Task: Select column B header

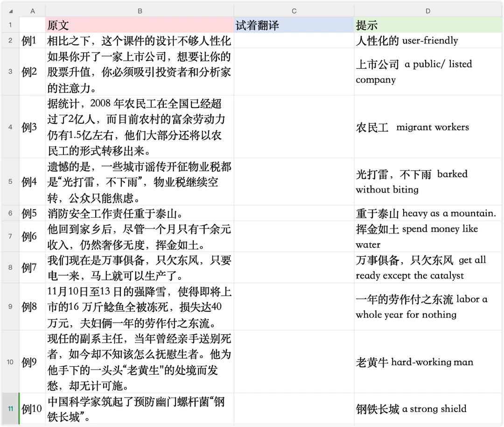Action: tap(139, 10)
